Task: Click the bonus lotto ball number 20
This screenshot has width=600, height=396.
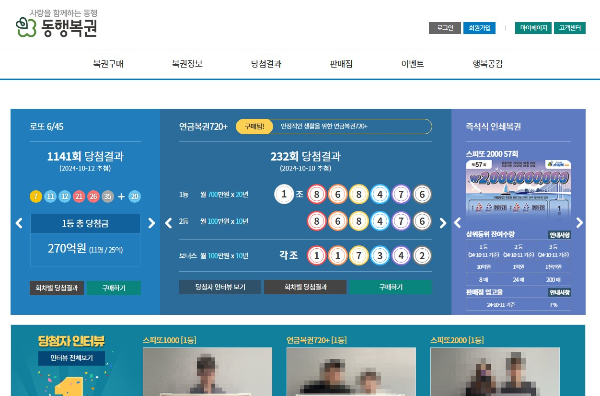Action: coord(134,196)
